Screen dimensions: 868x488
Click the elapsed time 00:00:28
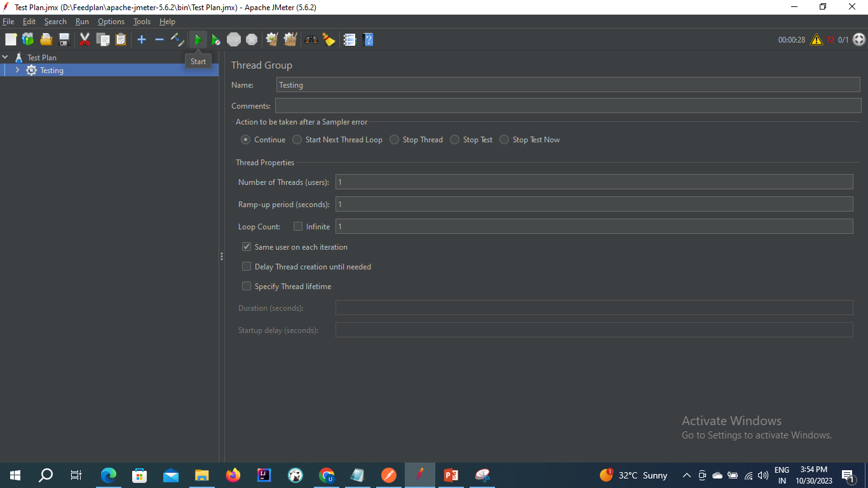[792, 39]
